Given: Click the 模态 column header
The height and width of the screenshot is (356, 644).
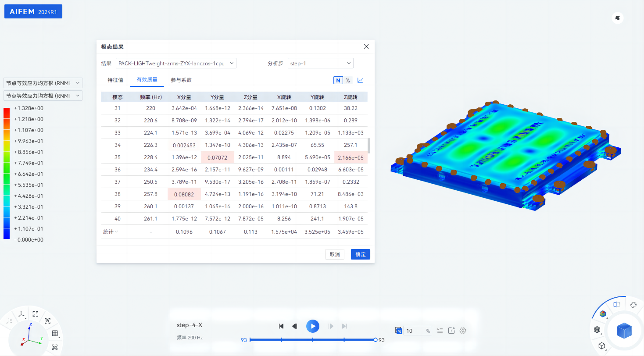Looking at the screenshot, I should point(118,97).
